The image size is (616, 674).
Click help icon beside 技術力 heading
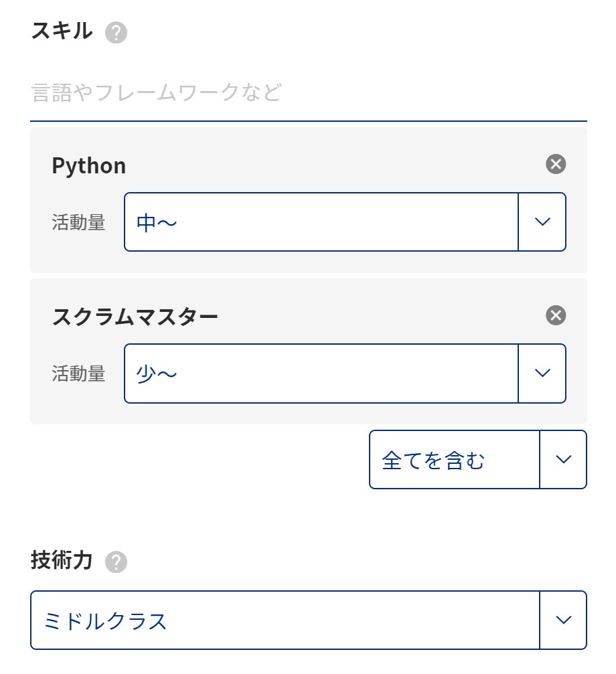point(116,562)
